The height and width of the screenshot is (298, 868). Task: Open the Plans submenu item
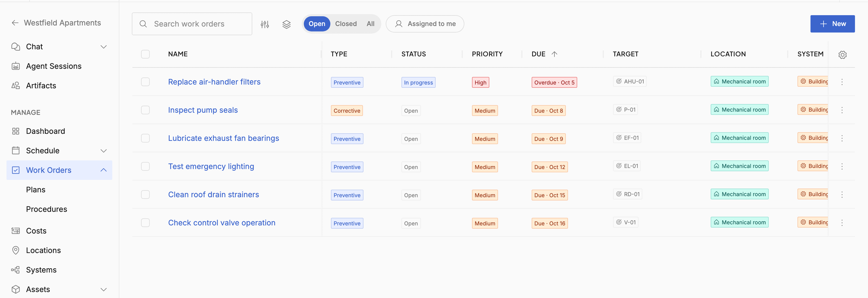[x=36, y=190]
